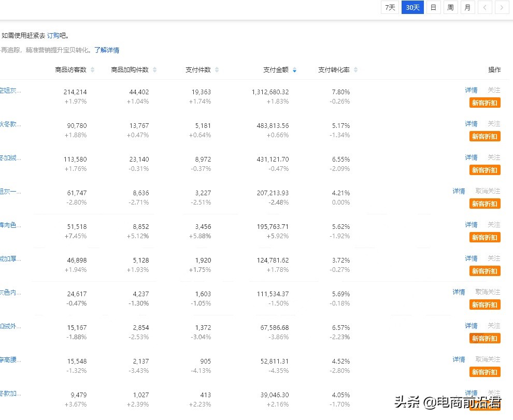Click 关注 for the 15,167 visitors row
513x420 pixels.
(x=494, y=326)
